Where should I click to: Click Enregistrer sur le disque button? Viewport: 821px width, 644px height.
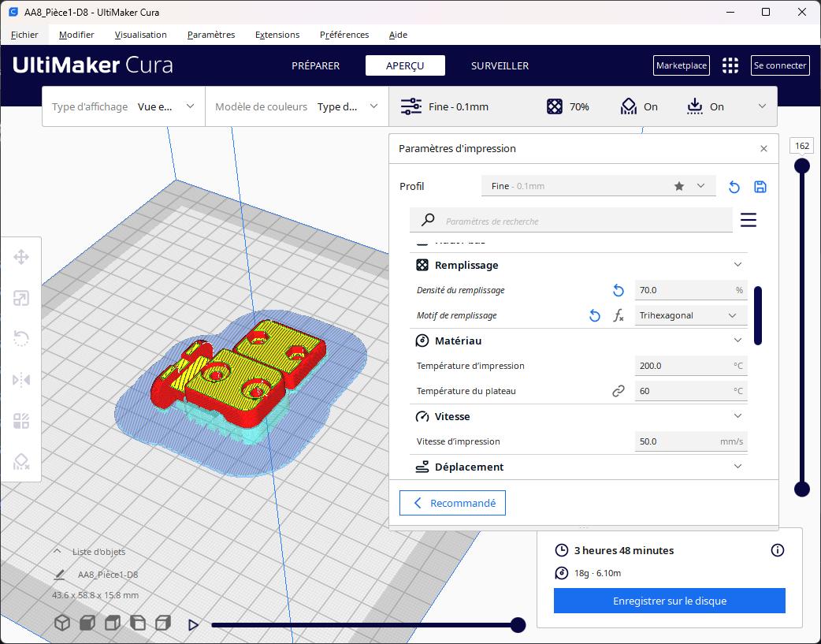pyautogui.click(x=669, y=601)
